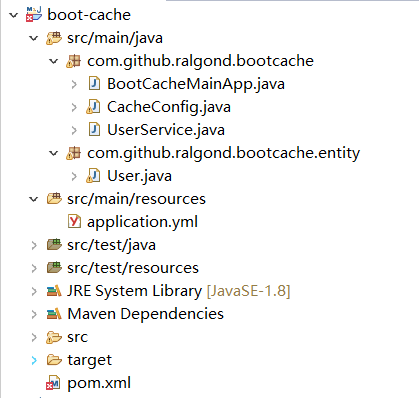Expand the target folder arrow
This screenshot has width=419, height=398.
(x=34, y=360)
